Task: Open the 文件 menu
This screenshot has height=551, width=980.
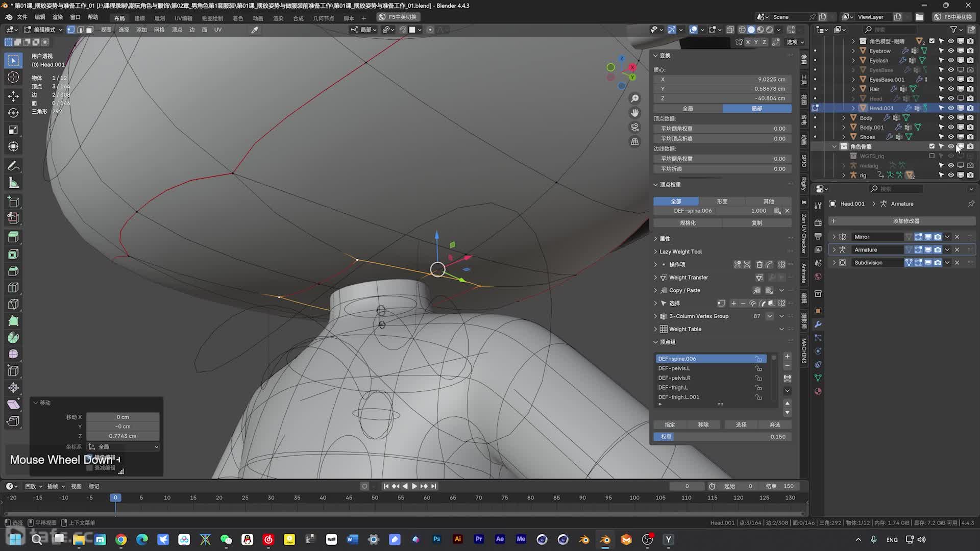Action: (22, 17)
